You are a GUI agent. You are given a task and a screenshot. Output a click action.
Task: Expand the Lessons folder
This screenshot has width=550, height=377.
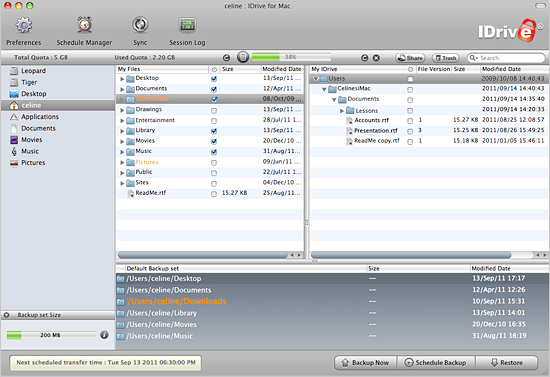tap(342, 111)
